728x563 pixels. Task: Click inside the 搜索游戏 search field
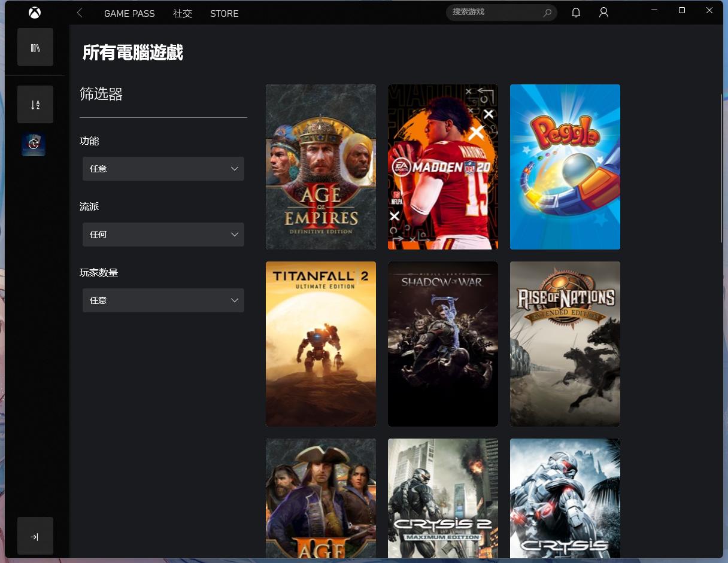tap(491, 12)
